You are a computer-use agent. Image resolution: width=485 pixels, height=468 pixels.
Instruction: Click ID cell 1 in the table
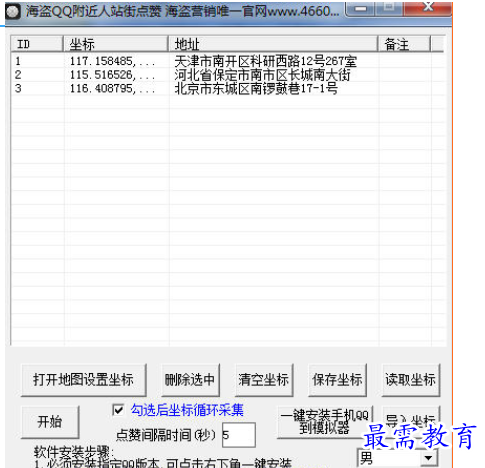[x=18, y=61]
